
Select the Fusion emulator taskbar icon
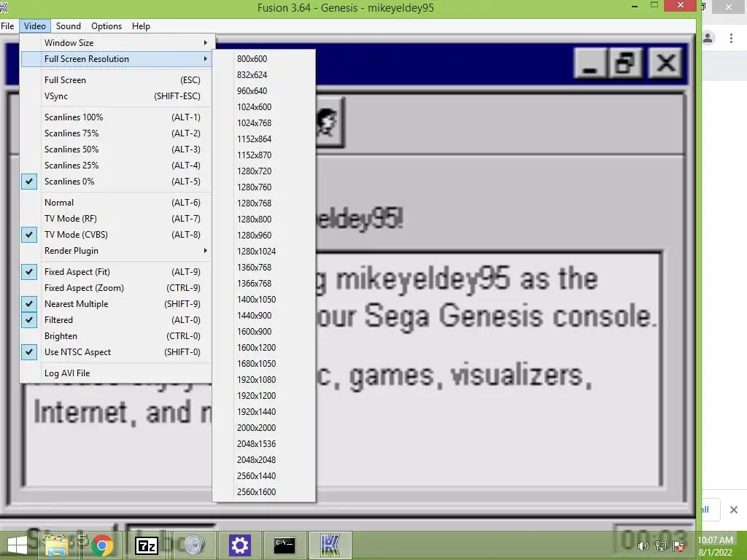(x=330, y=545)
